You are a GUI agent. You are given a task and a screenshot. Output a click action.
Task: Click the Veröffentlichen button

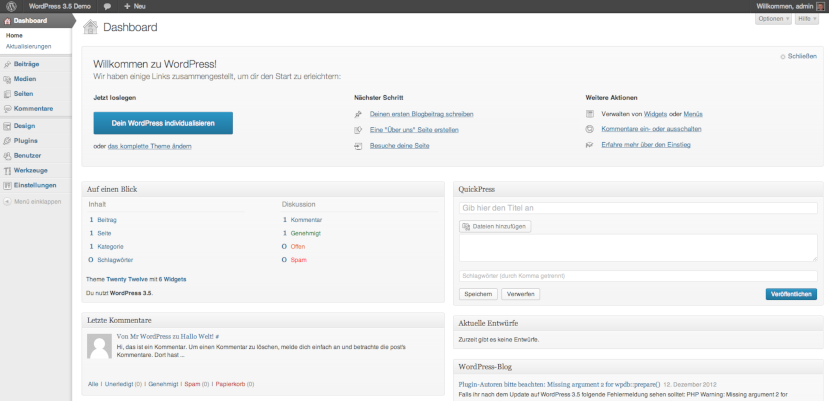pyautogui.click(x=791, y=294)
